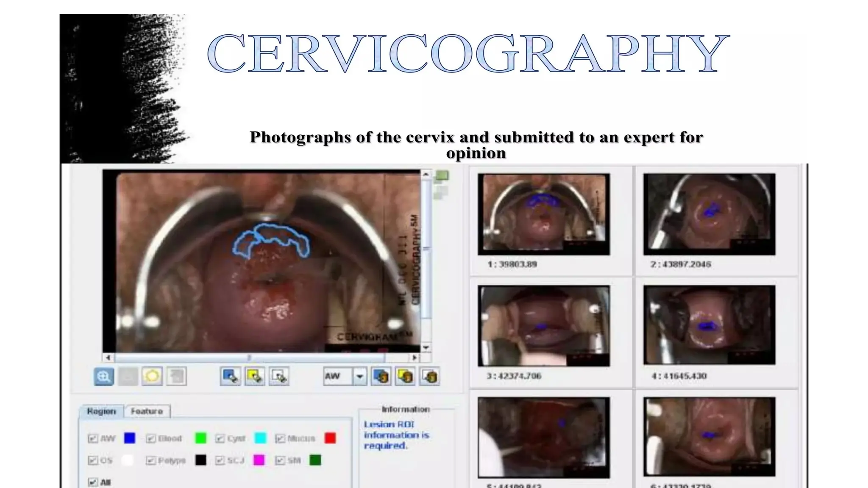Image resolution: width=868 pixels, height=488 pixels.
Task: Open thumbnail 3: 42374.706
Action: pos(544,326)
